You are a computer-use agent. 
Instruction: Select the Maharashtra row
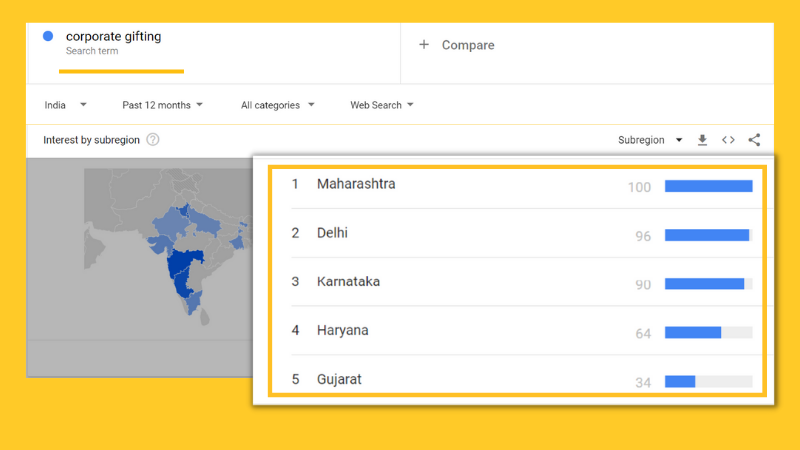521,186
